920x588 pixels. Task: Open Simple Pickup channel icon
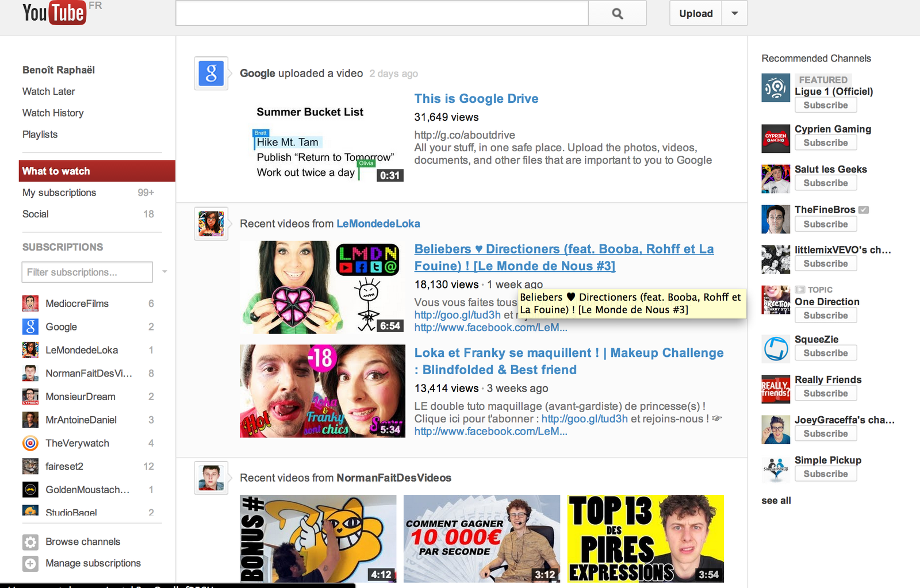tap(776, 470)
